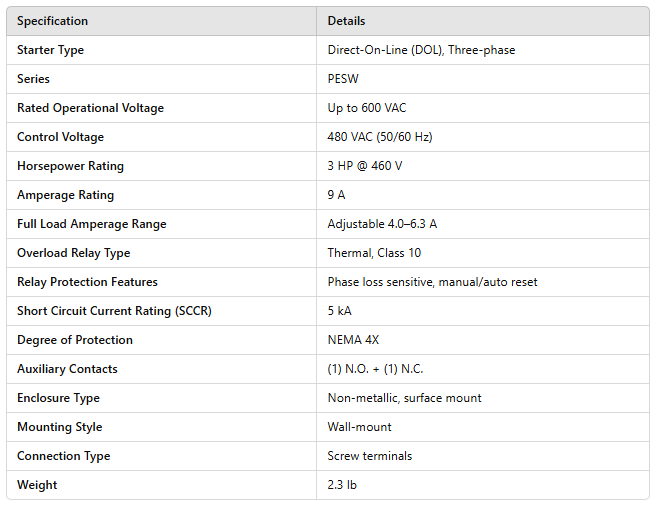Click the Specification column header
This screenshot has height=508, width=660.
pos(53,21)
